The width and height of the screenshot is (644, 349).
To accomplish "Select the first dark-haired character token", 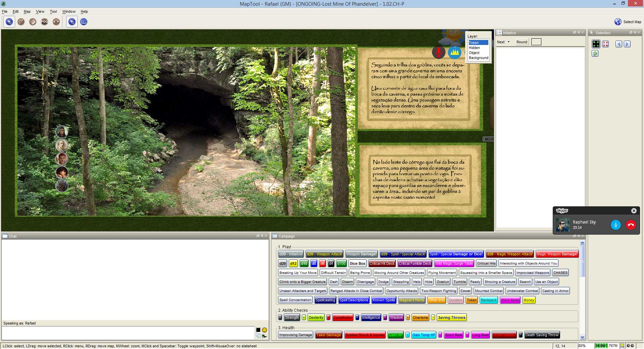I will [62, 132].
